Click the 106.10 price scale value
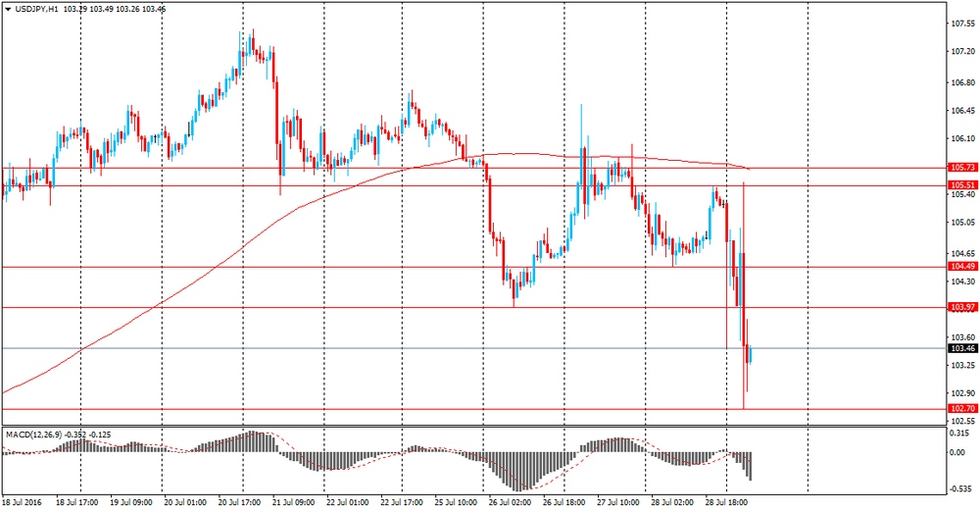 pos(963,139)
